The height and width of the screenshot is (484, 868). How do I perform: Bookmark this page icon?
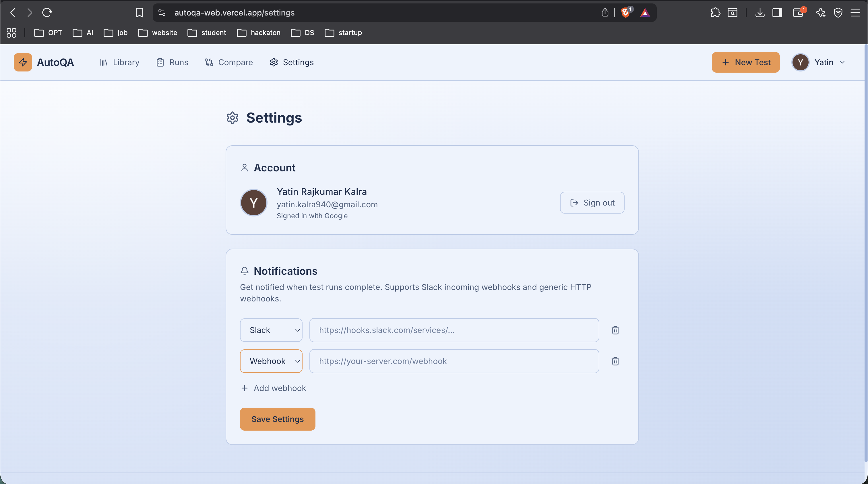139,13
